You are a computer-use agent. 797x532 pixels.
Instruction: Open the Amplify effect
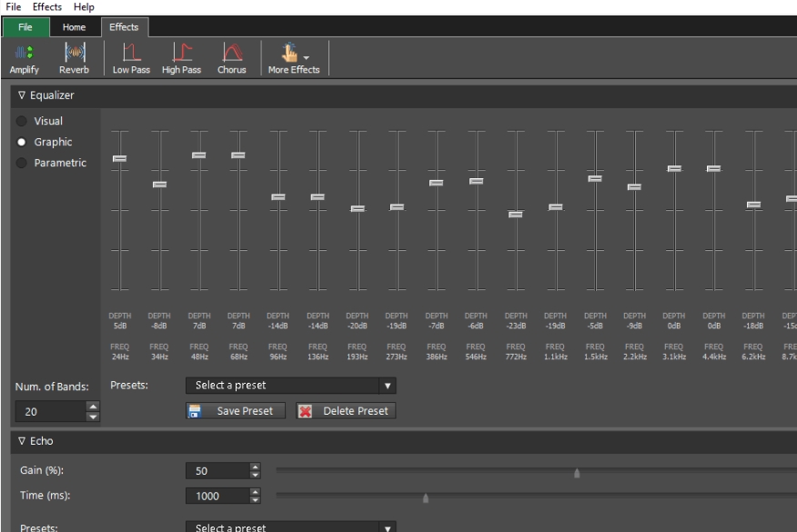(x=24, y=58)
